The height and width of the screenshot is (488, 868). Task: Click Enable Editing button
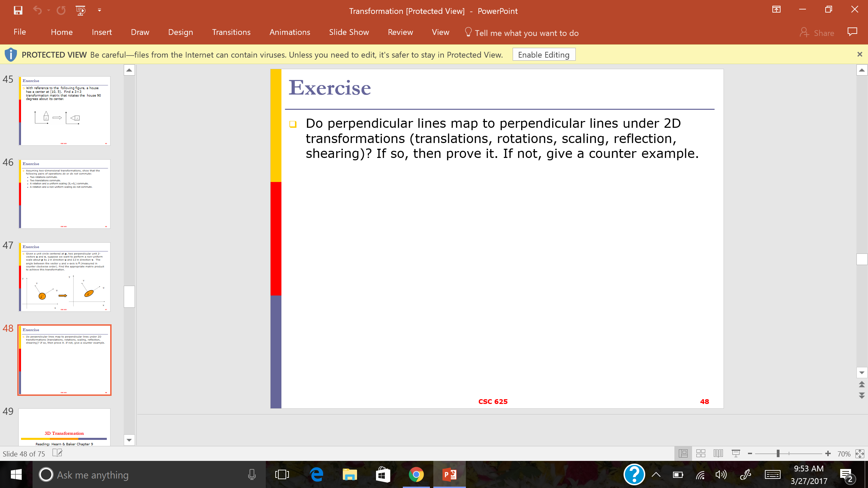(x=544, y=55)
